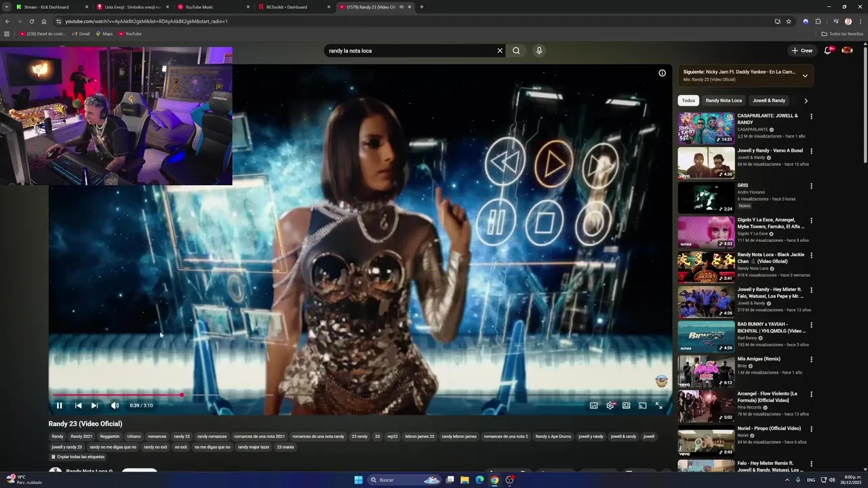This screenshot has height=488, width=868.
Task: Open YouTube notifications bell
Action: pyautogui.click(x=827, y=50)
